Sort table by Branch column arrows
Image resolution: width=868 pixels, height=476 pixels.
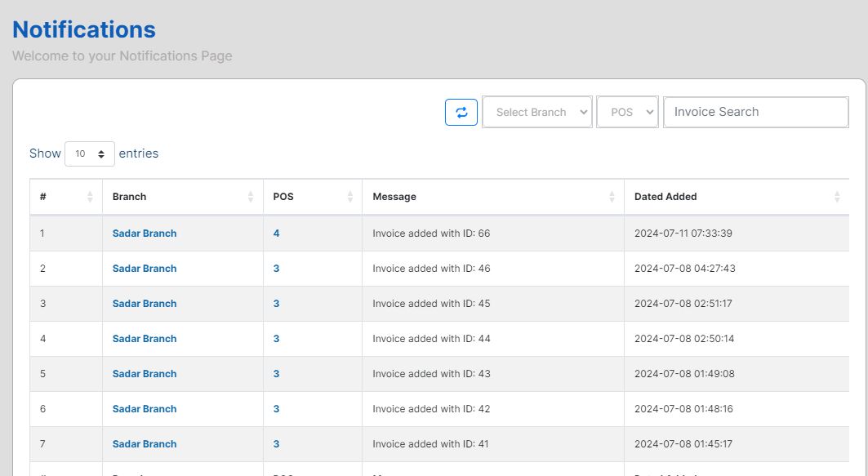(x=251, y=197)
